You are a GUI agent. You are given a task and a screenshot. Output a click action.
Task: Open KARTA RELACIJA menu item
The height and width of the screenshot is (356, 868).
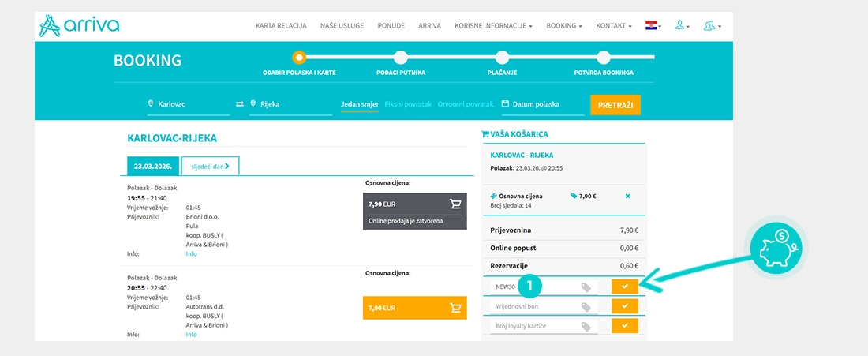281,26
